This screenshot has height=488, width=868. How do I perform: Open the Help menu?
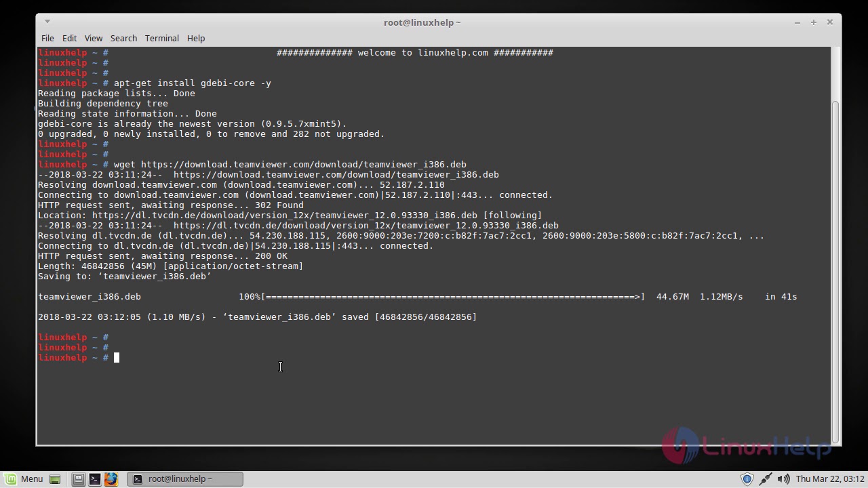click(196, 38)
